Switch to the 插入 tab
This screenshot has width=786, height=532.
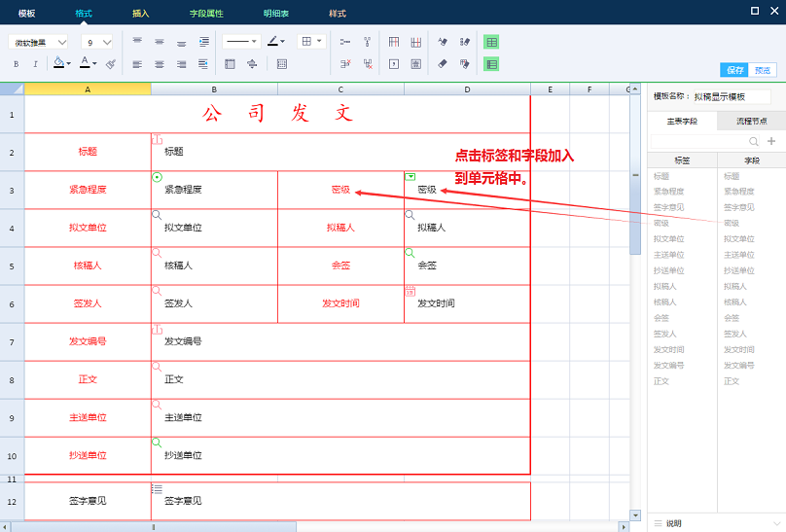140,14
